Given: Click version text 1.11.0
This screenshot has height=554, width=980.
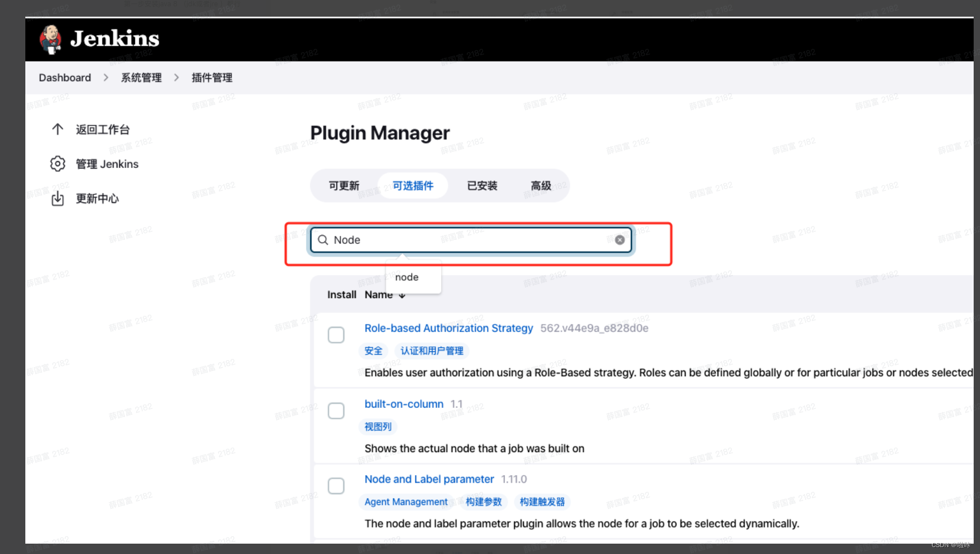Looking at the screenshot, I should [x=514, y=479].
